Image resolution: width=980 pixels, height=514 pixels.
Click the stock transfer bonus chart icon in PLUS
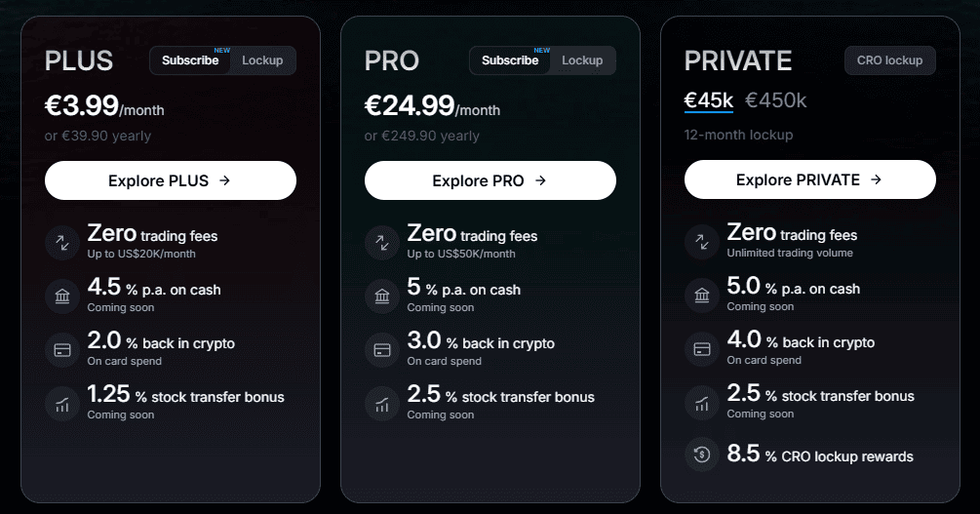click(x=62, y=404)
